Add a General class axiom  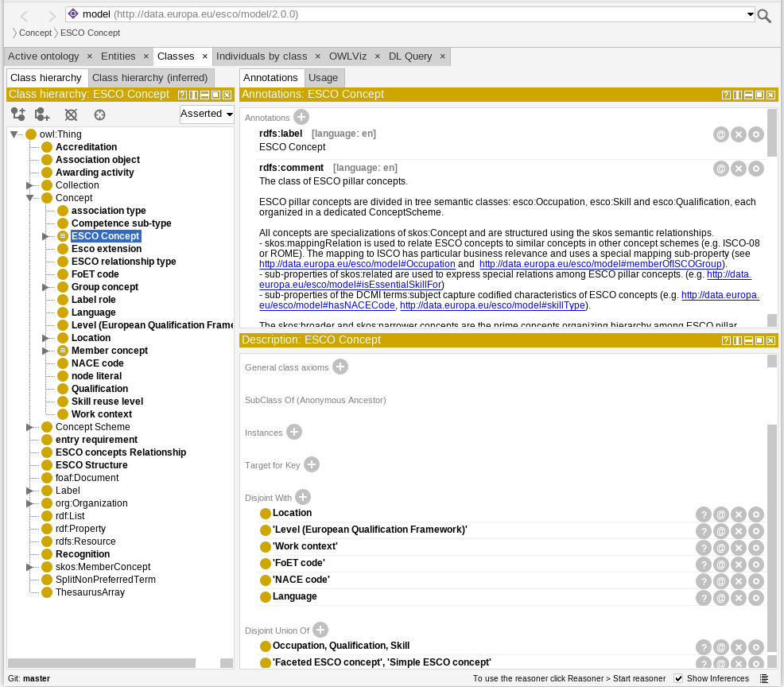[x=340, y=367]
